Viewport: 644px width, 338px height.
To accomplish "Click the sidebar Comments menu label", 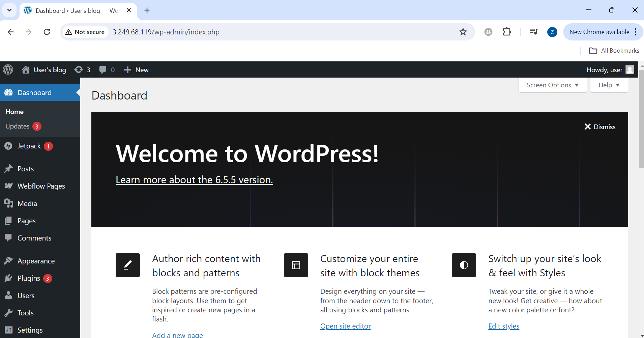I will coord(34,238).
